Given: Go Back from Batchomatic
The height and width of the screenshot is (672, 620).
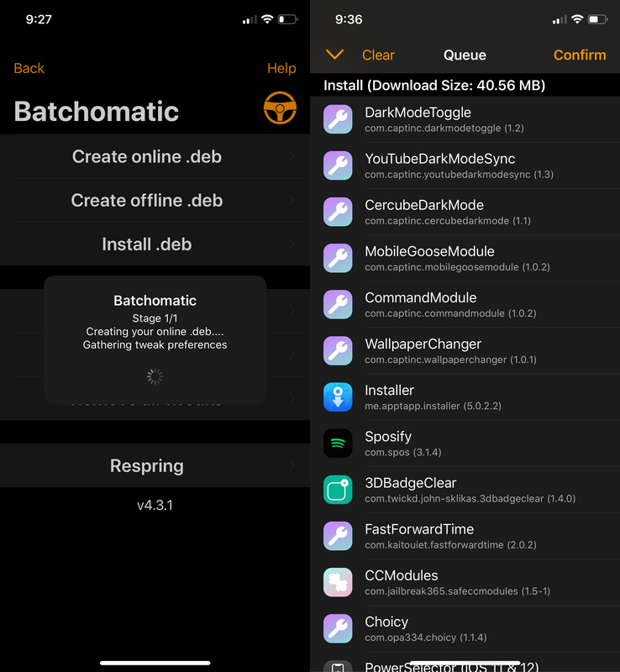Looking at the screenshot, I should click(29, 68).
